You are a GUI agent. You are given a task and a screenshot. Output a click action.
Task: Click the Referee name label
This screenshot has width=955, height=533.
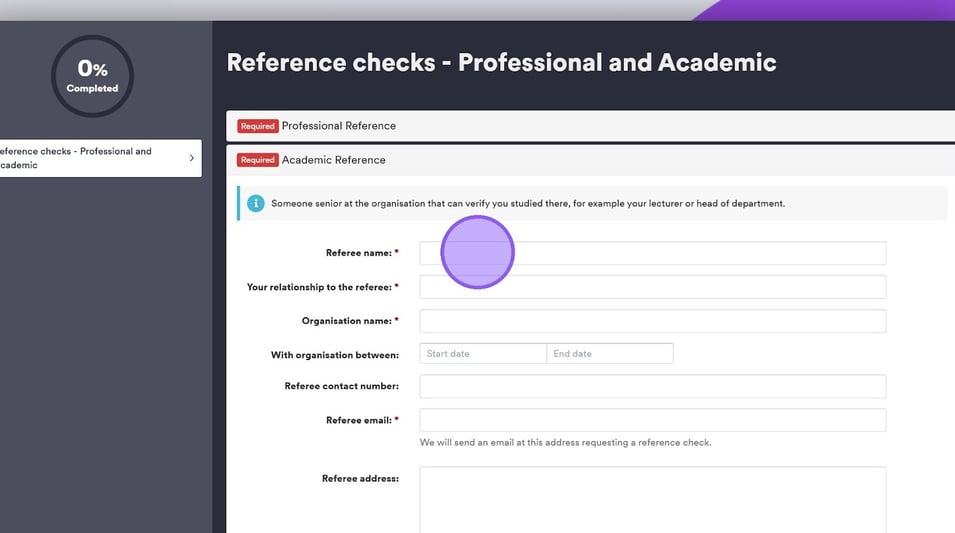point(358,254)
